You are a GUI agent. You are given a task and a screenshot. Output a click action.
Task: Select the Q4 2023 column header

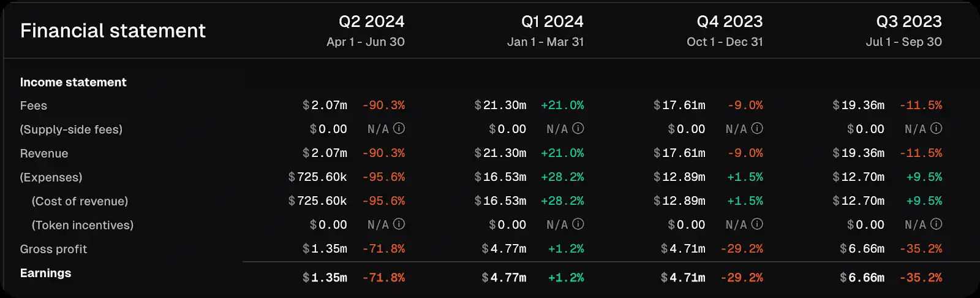(729, 22)
